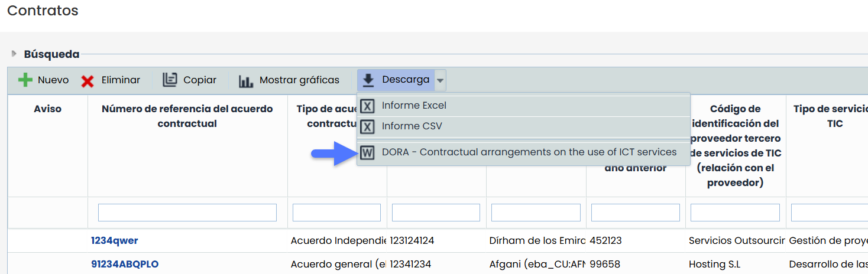Click the Número de referencia filter field

tap(187, 213)
